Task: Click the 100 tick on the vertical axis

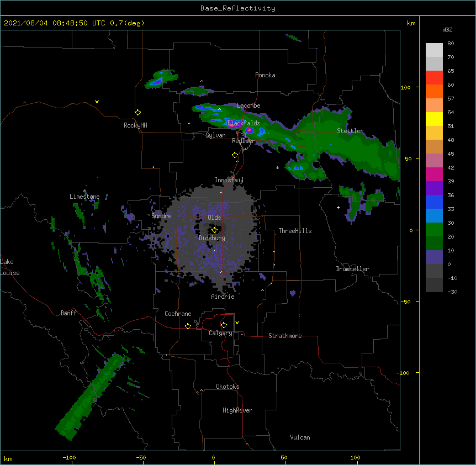Action: click(x=405, y=87)
